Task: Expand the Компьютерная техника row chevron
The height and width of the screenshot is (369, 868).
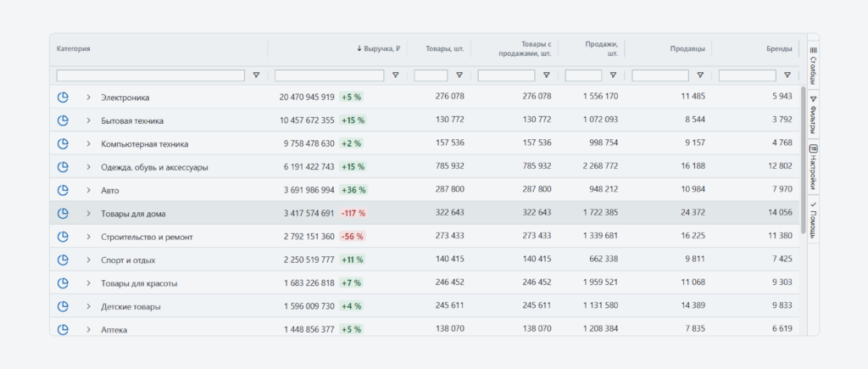Action: [x=88, y=143]
